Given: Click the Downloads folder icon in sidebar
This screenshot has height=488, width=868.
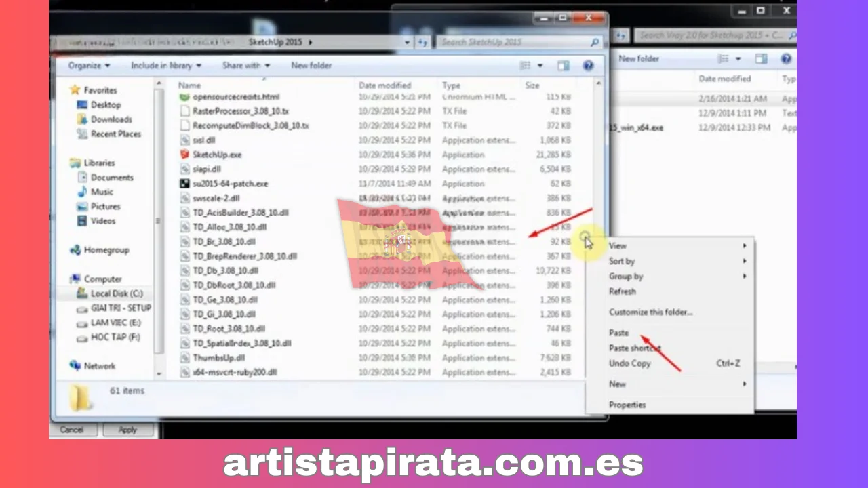Looking at the screenshot, I should point(82,119).
